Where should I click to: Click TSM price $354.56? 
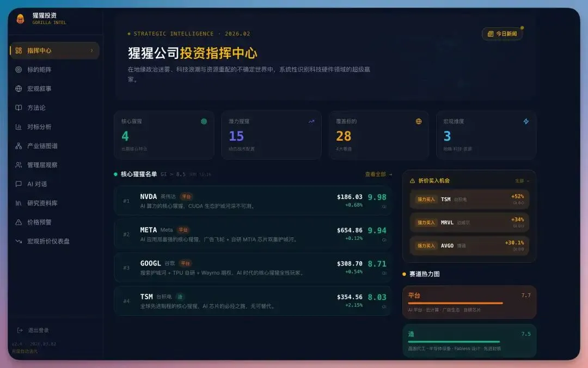[350, 297]
